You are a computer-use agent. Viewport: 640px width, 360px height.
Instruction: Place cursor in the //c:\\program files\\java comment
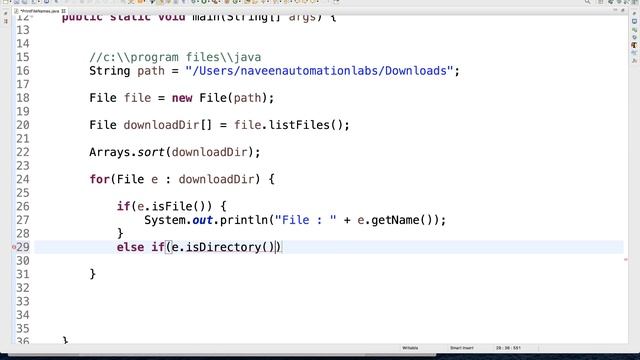(175, 57)
